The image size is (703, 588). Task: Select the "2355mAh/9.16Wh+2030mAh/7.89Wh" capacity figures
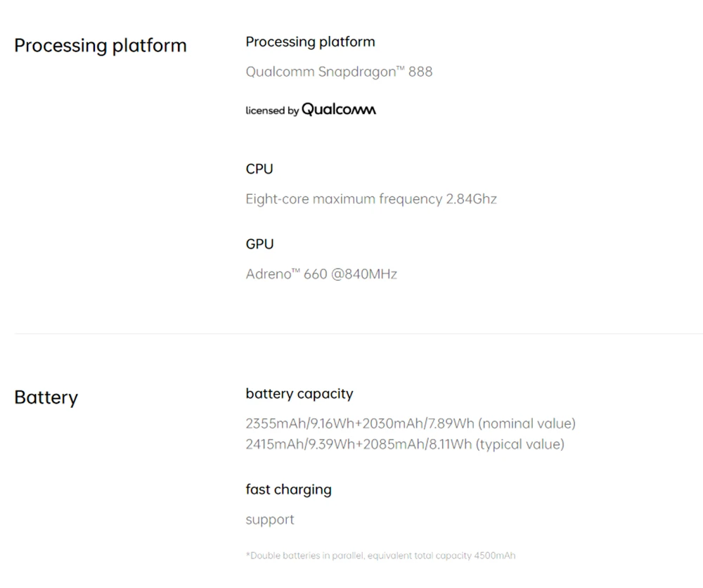[360, 423]
